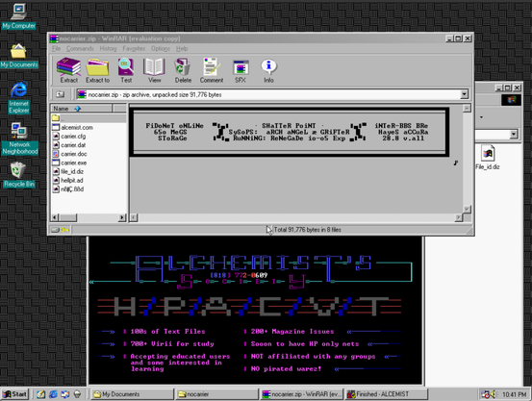
Task: Open the History menu
Action: point(109,48)
